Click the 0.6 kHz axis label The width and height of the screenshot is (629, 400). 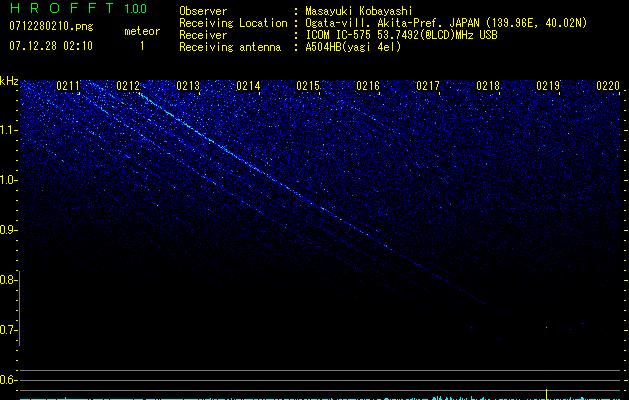click(x=8, y=380)
